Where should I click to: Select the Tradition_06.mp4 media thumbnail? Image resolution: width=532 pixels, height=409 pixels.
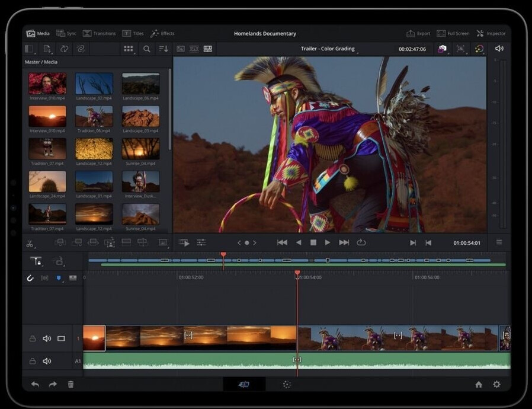pyautogui.click(x=94, y=116)
